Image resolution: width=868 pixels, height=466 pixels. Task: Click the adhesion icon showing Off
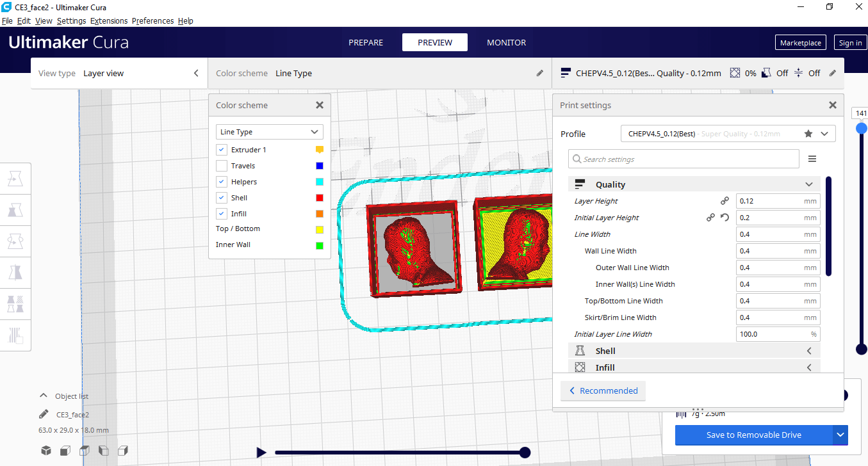tap(798, 73)
